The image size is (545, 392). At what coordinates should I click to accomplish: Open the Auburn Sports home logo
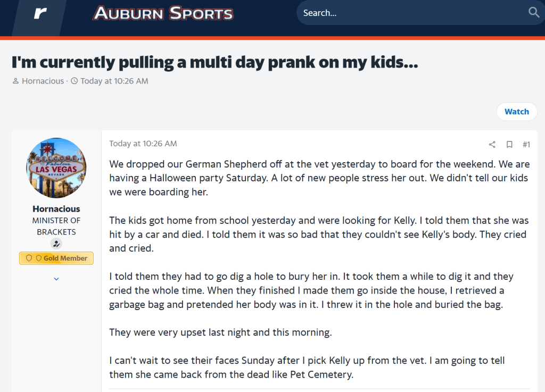pyautogui.click(x=163, y=13)
